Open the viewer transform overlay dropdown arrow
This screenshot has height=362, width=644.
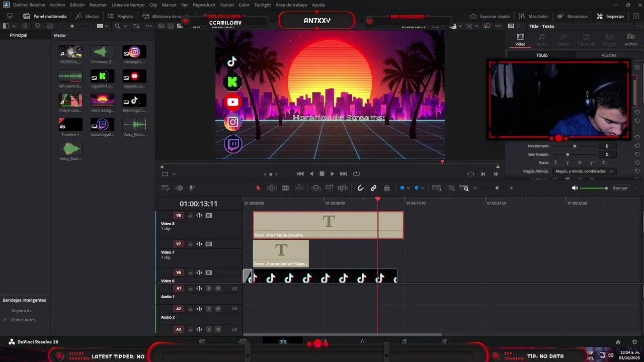click(174, 174)
